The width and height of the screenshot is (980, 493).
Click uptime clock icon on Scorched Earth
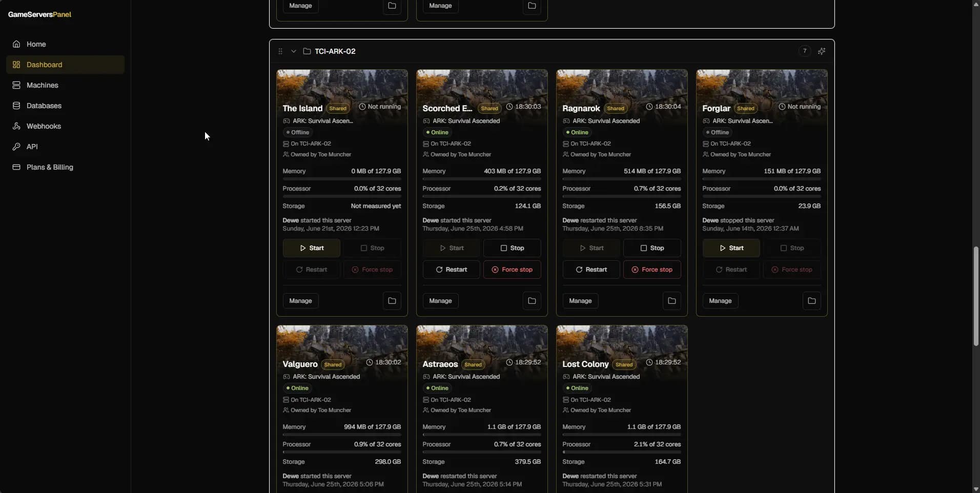tap(509, 107)
